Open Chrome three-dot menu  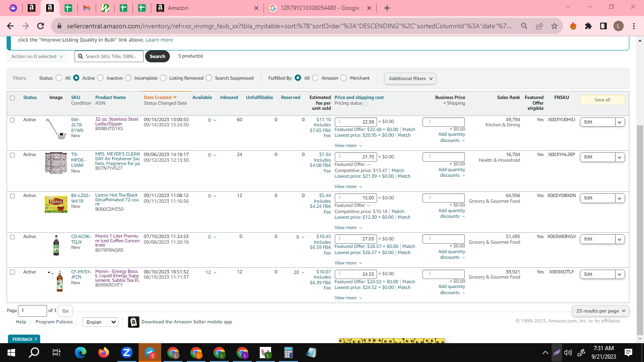633,26
